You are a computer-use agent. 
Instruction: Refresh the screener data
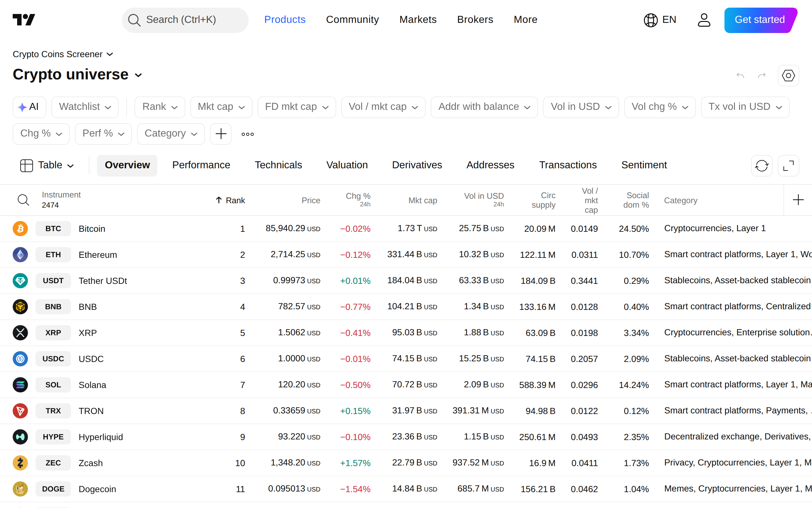(762, 165)
